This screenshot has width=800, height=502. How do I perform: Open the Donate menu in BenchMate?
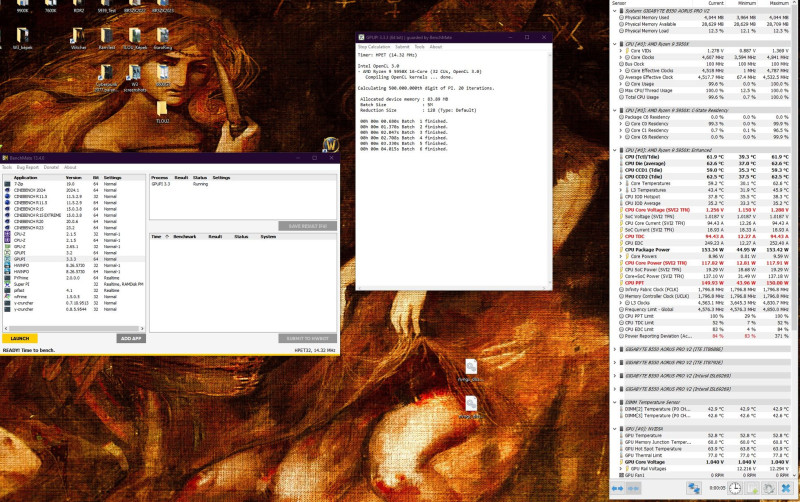(x=51, y=167)
